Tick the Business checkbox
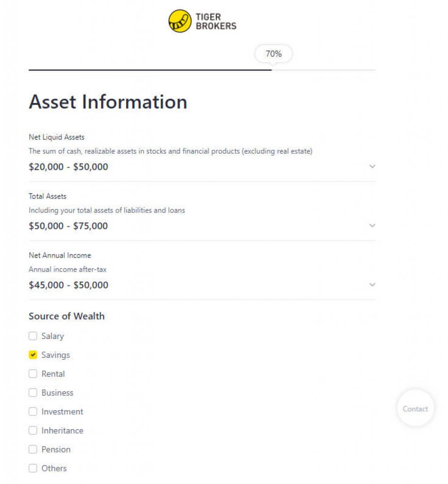The width and height of the screenshot is (448, 484). point(33,393)
